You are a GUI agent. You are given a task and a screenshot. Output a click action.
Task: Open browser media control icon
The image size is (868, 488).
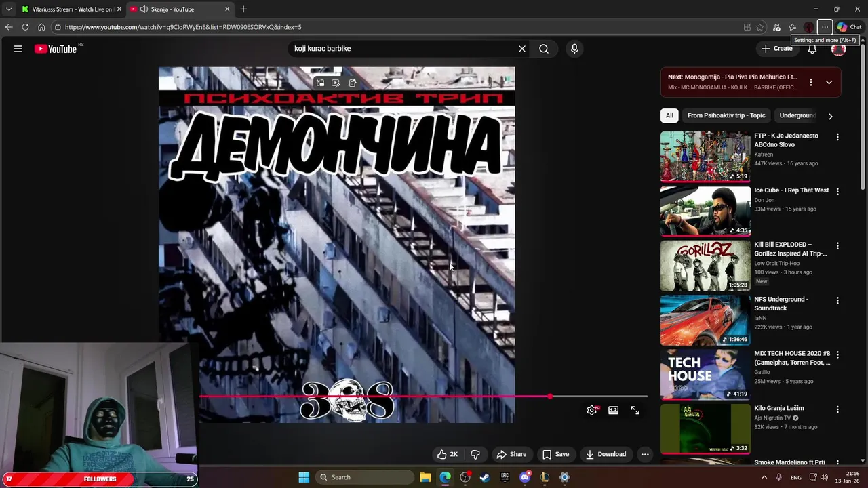point(776,27)
